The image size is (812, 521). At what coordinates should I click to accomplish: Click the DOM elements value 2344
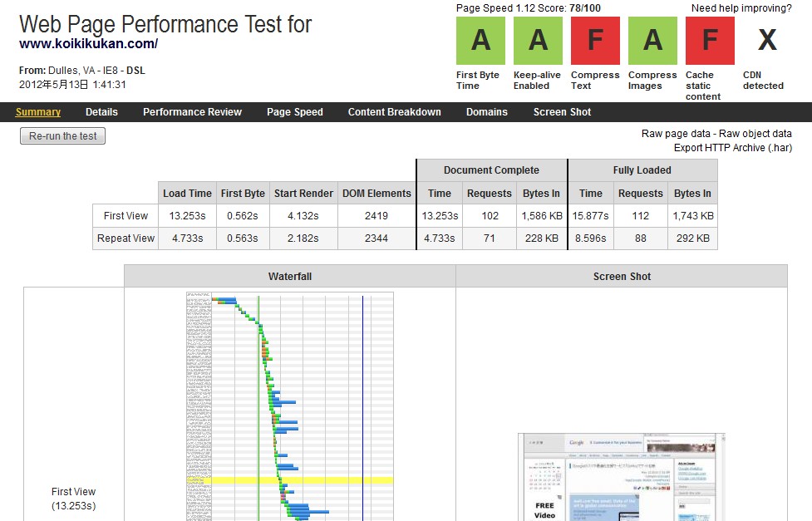(x=376, y=238)
